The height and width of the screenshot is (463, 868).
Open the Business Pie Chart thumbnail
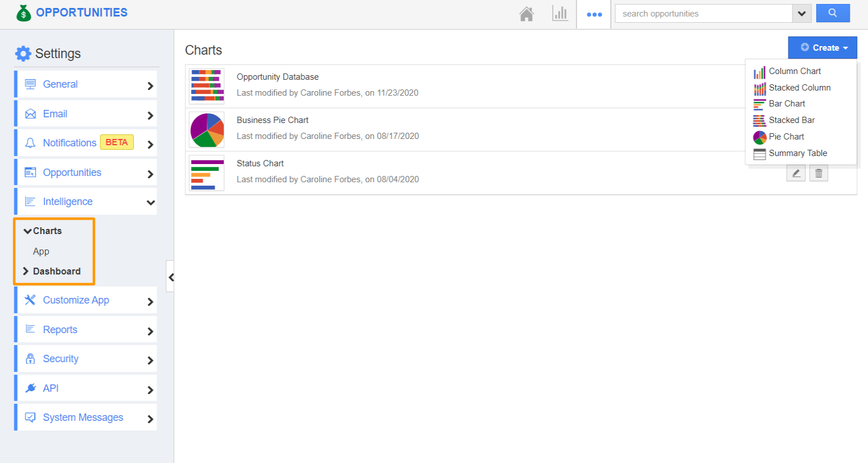click(207, 129)
